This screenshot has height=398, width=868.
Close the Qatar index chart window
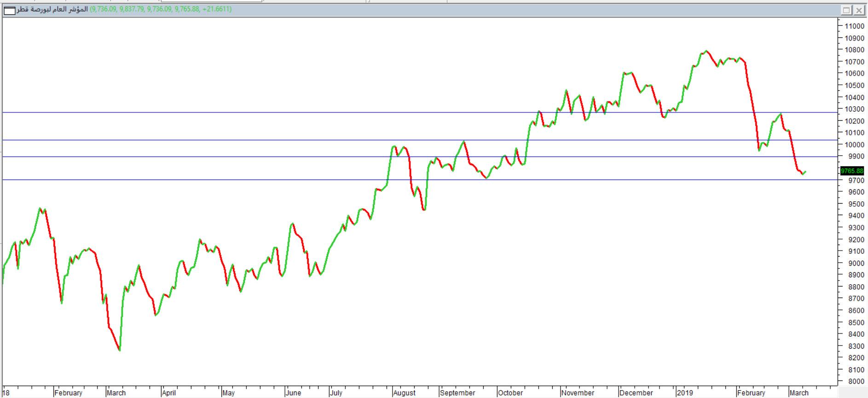pyautogui.click(x=859, y=10)
